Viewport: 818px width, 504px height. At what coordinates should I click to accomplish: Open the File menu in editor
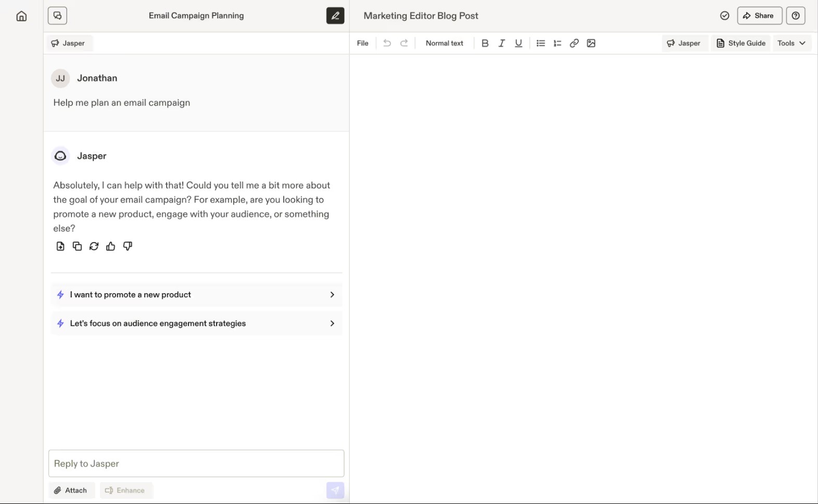click(363, 43)
